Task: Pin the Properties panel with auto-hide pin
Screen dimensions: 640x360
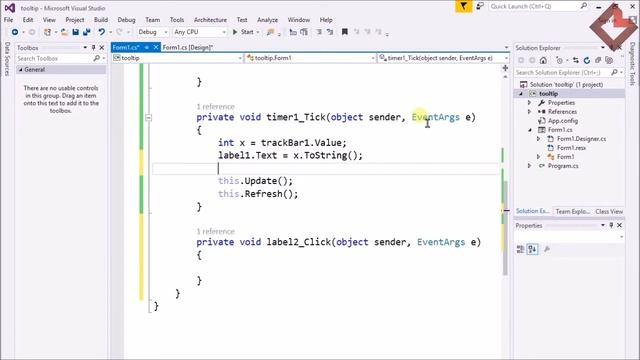Action: pyautogui.click(x=611, y=225)
